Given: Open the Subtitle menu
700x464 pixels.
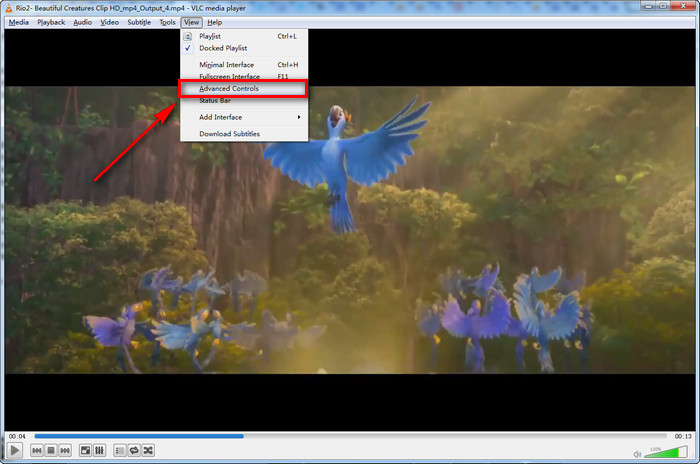Looking at the screenshot, I should click(139, 22).
